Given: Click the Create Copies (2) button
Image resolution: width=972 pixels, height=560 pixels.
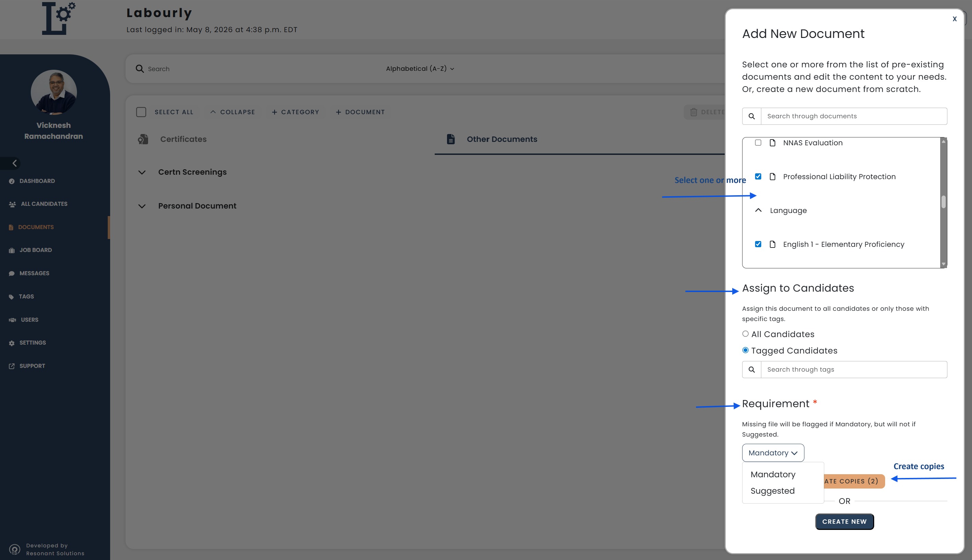Looking at the screenshot, I should (x=854, y=481).
